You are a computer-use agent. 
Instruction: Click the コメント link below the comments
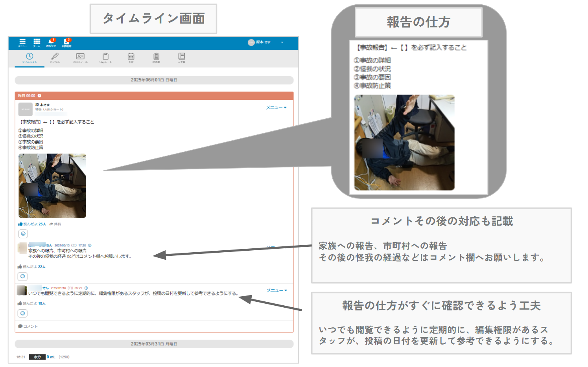(x=28, y=326)
